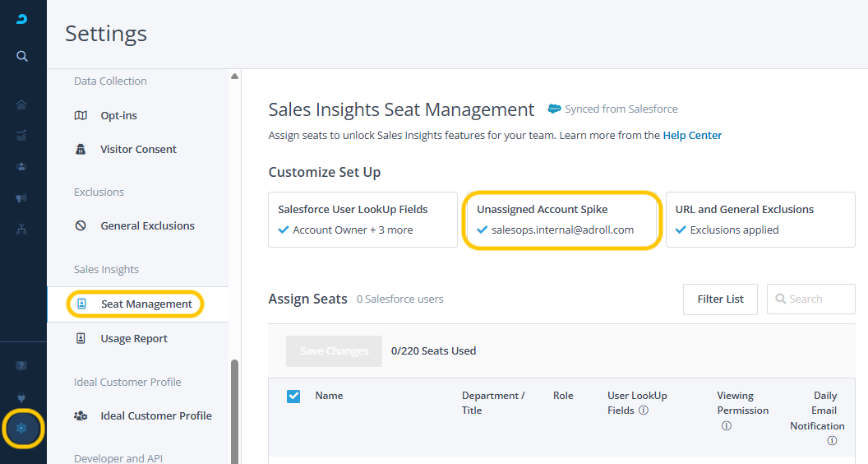The image size is (868, 464).
Task: Open the megaphone campaigns icon
Action: (x=22, y=198)
